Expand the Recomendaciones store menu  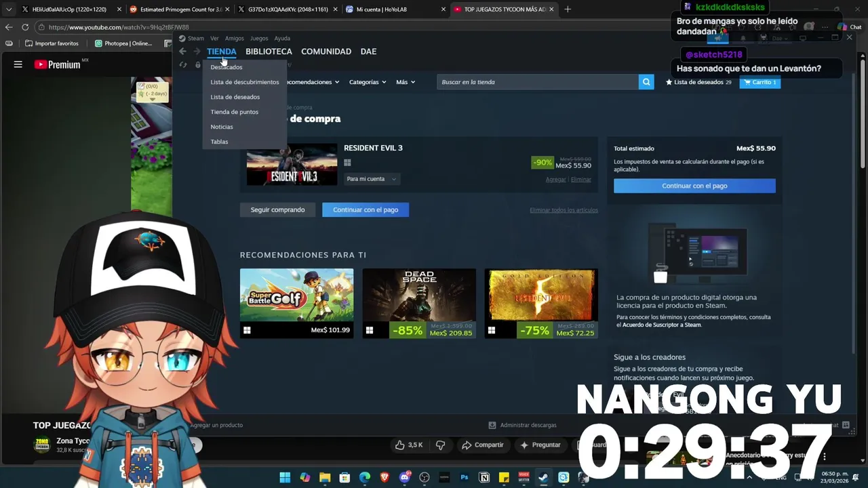[x=311, y=82]
